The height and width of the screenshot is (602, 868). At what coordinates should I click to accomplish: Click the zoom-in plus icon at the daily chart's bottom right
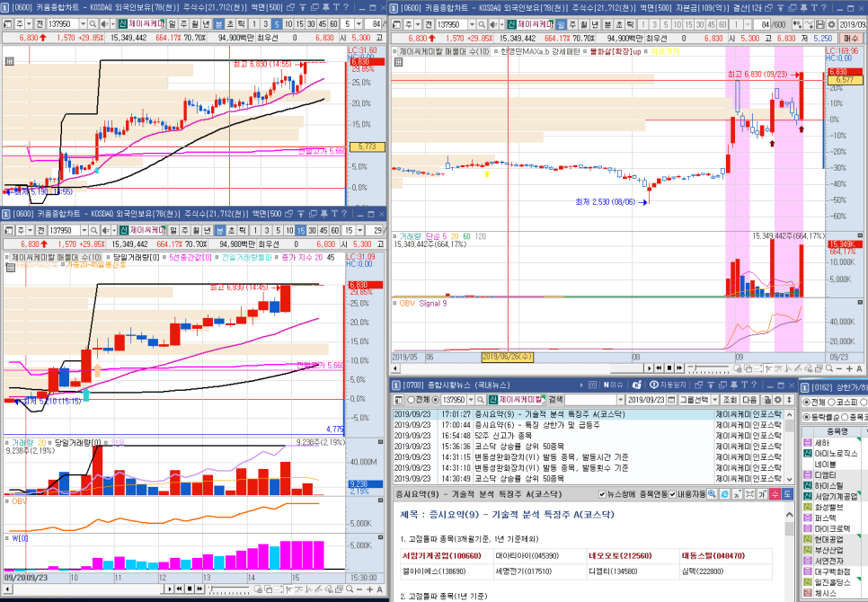coord(850,368)
